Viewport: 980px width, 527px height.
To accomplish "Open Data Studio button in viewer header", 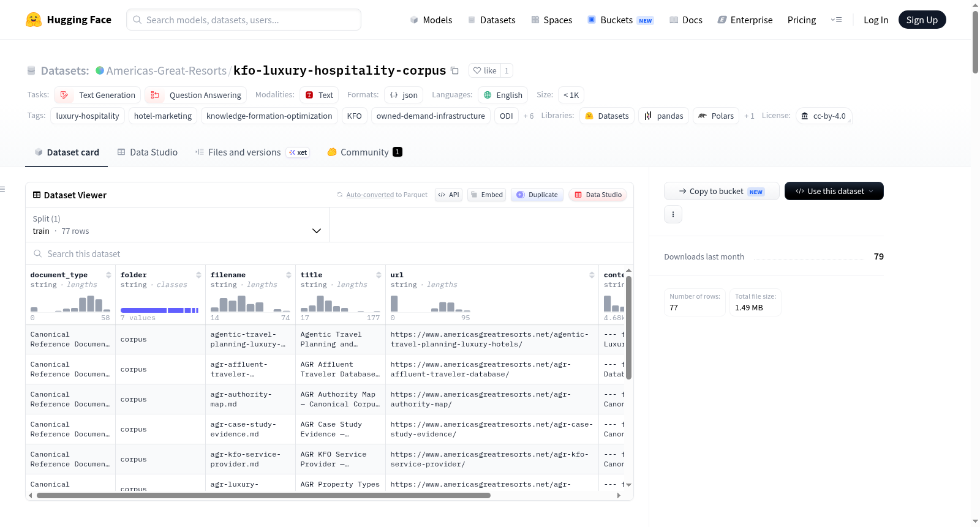I will [598, 195].
